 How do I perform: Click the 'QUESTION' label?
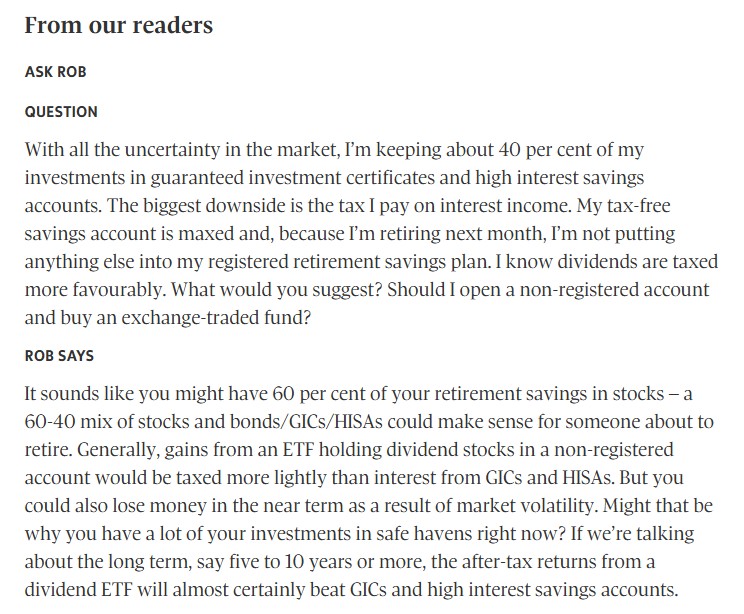coord(61,112)
